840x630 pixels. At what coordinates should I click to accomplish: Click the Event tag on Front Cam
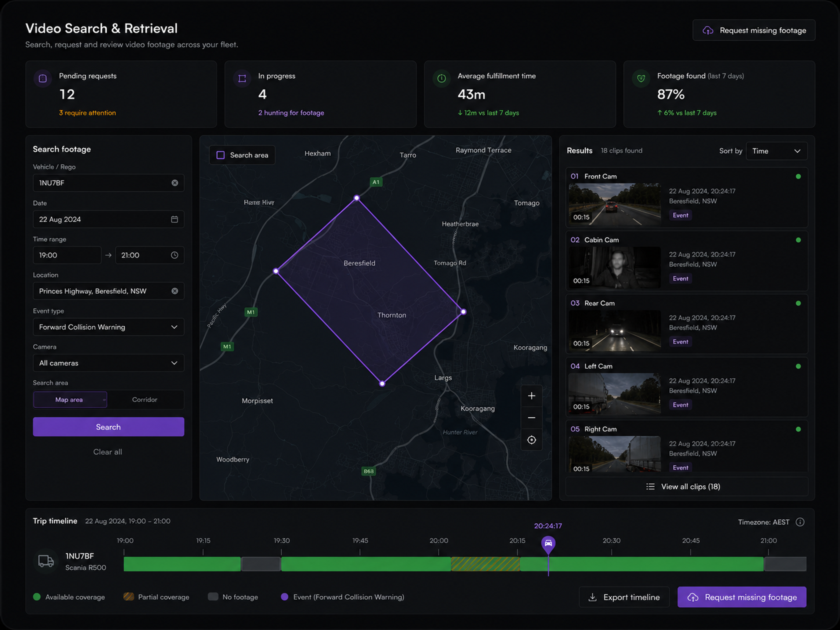[x=680, y=215]
